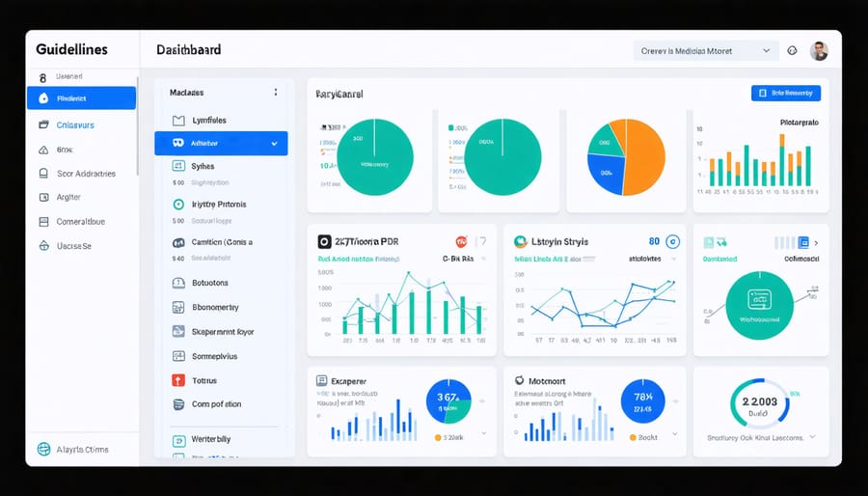Click the icon next to Scor Addractries
The image size is (868, 496).
click(43, 174)
